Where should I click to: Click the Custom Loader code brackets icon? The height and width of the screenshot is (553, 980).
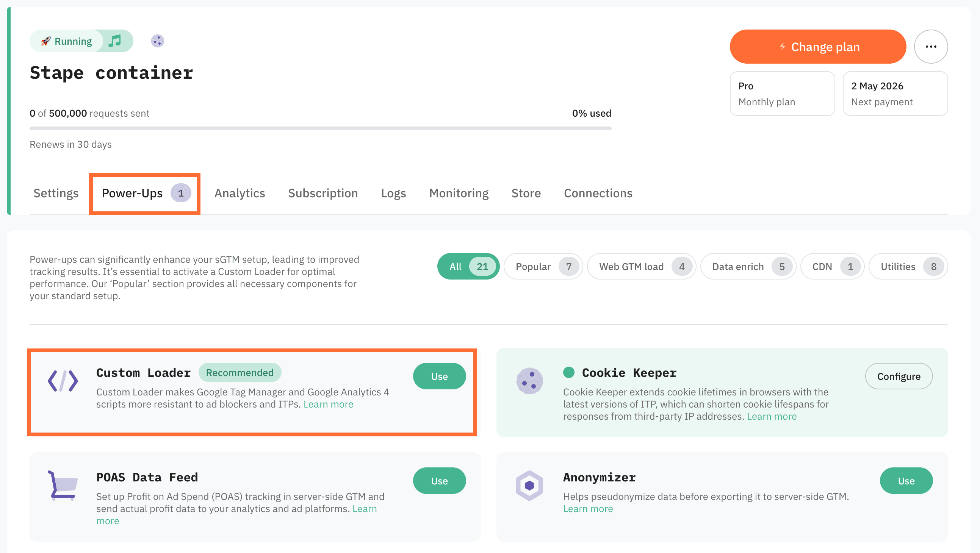pos(63,381)
